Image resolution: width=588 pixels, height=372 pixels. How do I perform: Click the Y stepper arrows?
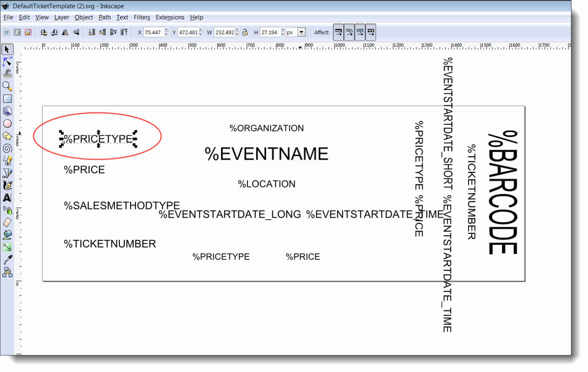tap(201, 32)
